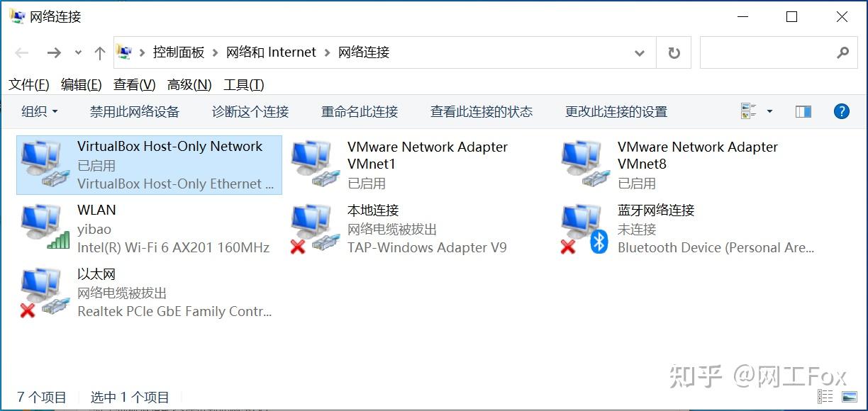Show the preview pane icon on toolbar

802,111
